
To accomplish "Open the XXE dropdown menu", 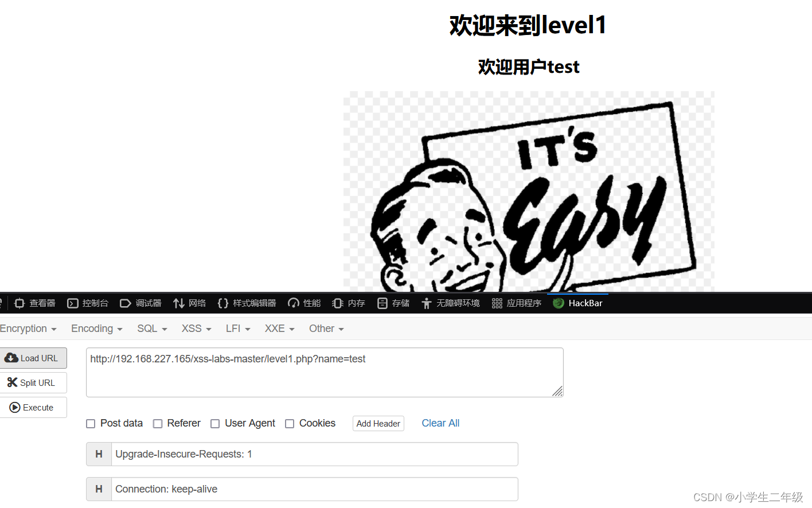I will tap(280, 329).
